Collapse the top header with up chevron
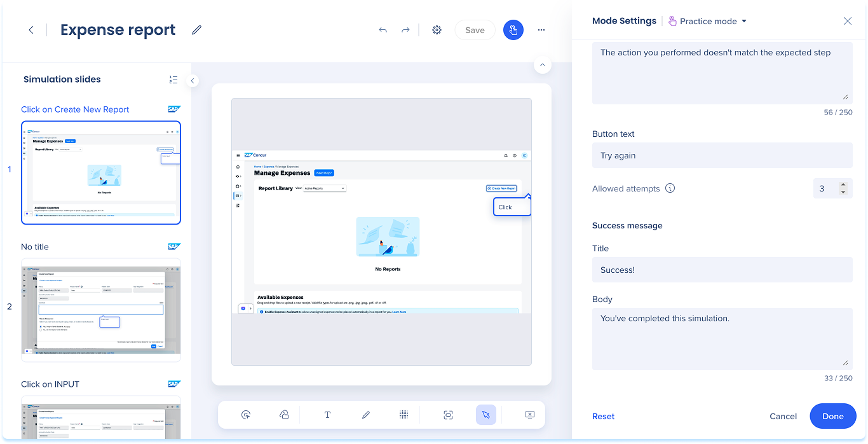The image size is (868, 444). pos(542,65)
